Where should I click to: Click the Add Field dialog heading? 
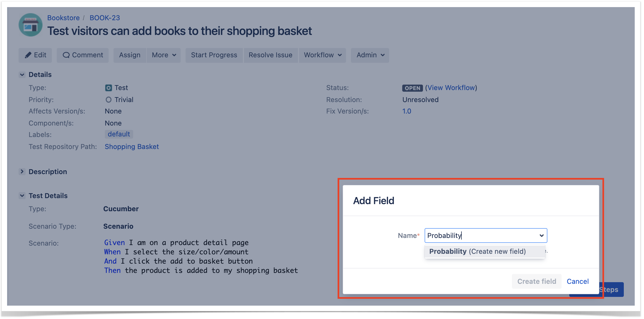(x=374, y=201)
